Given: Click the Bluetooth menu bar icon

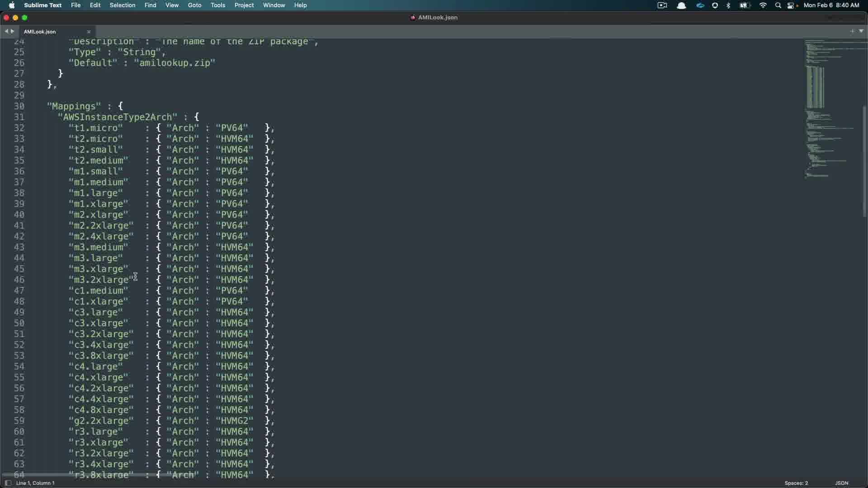Looking at the screenshot, I should 728,5.
